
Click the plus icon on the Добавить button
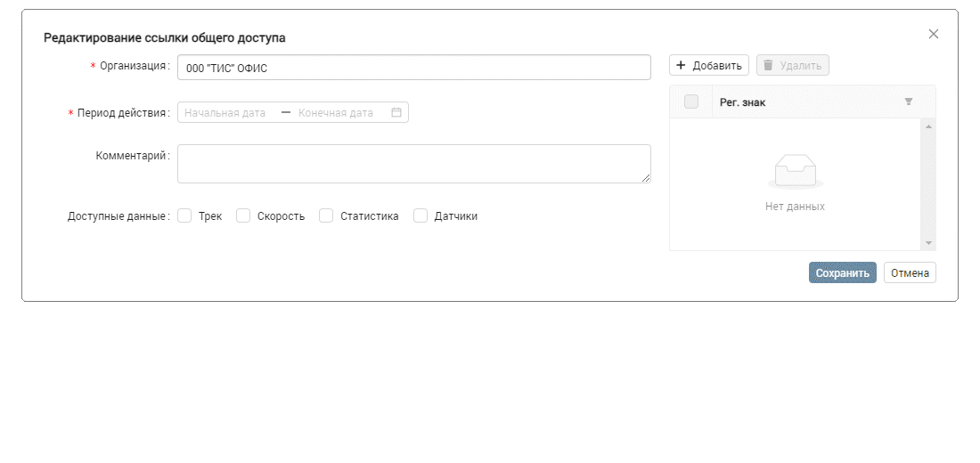pyautogui.click(x=682, y=66)
